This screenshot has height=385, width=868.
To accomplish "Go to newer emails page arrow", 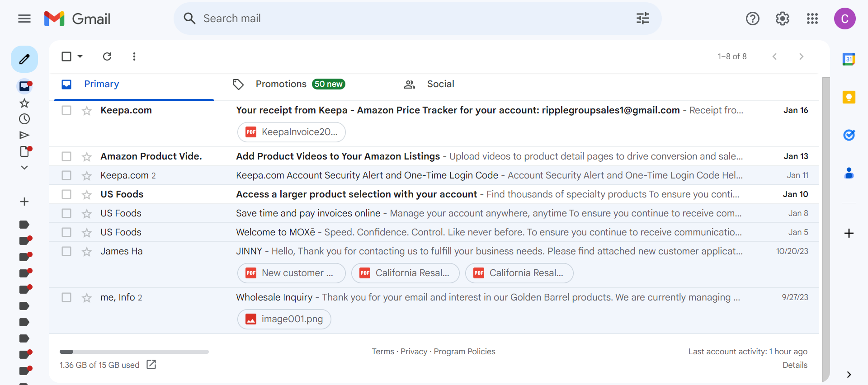I will pyautogui.click(x=774, y=56).
